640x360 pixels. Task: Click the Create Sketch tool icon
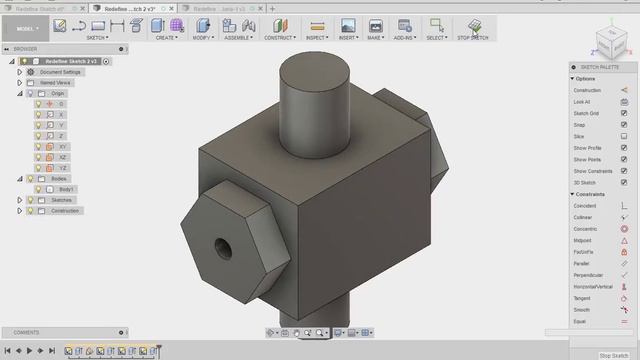click(x=60, y=26)
